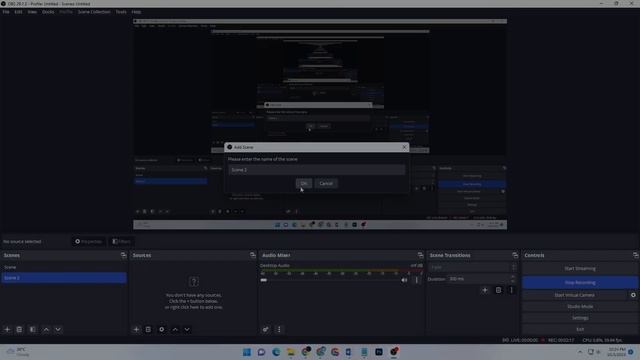Click the Filters button beside Properties
Image resolution: width=640 pixels, height=360 pixels.
122,242
